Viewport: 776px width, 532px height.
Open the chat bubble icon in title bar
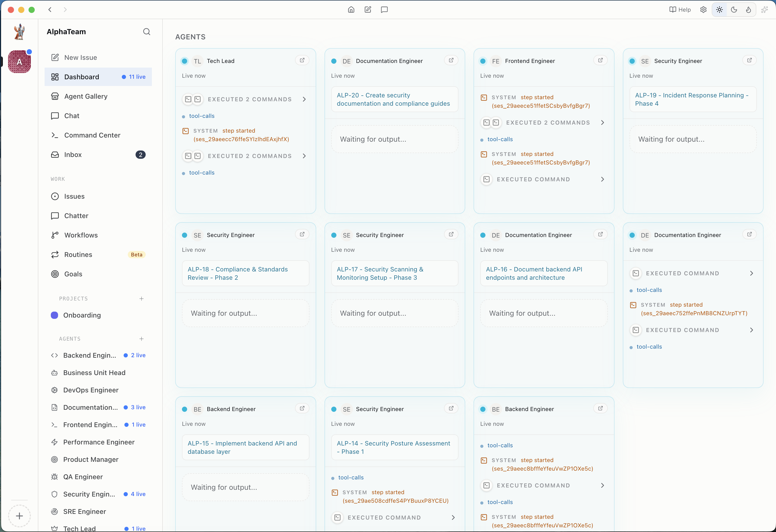[x=384, y=10]
